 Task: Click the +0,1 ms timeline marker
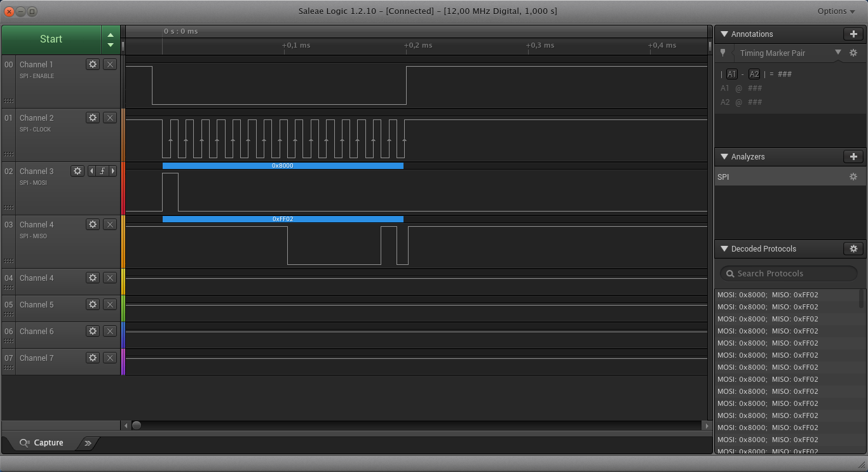click(x=296, y=45)
